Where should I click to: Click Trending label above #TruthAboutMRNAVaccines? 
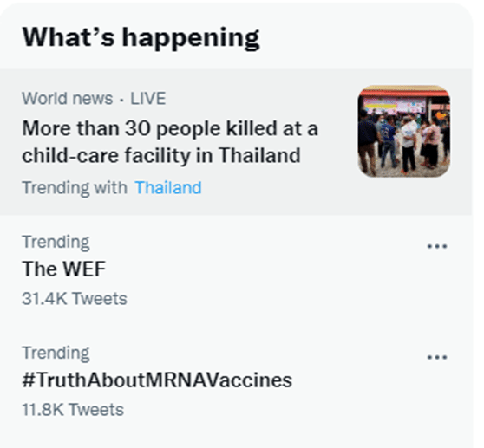click(56, 353)
